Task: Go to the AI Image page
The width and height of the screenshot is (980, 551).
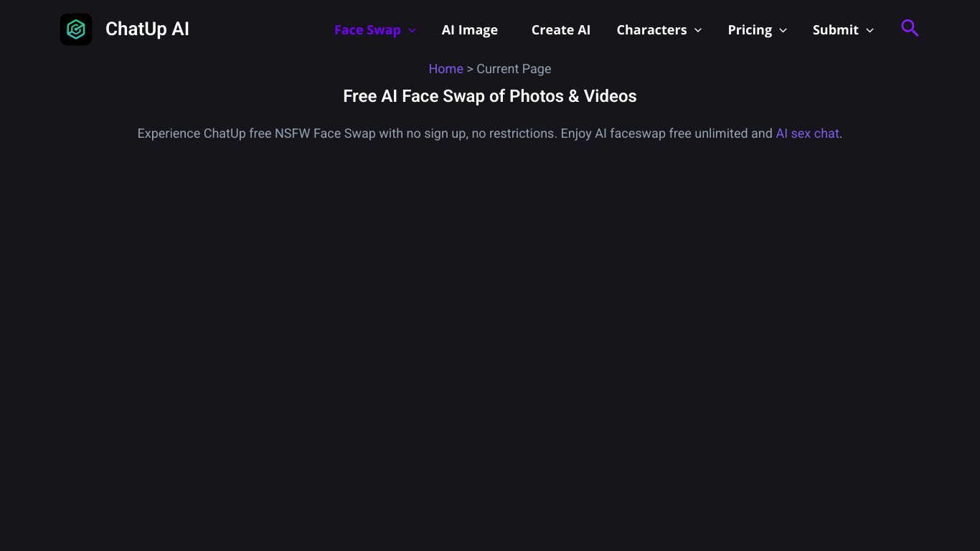Action: click(x=470, y=29)
